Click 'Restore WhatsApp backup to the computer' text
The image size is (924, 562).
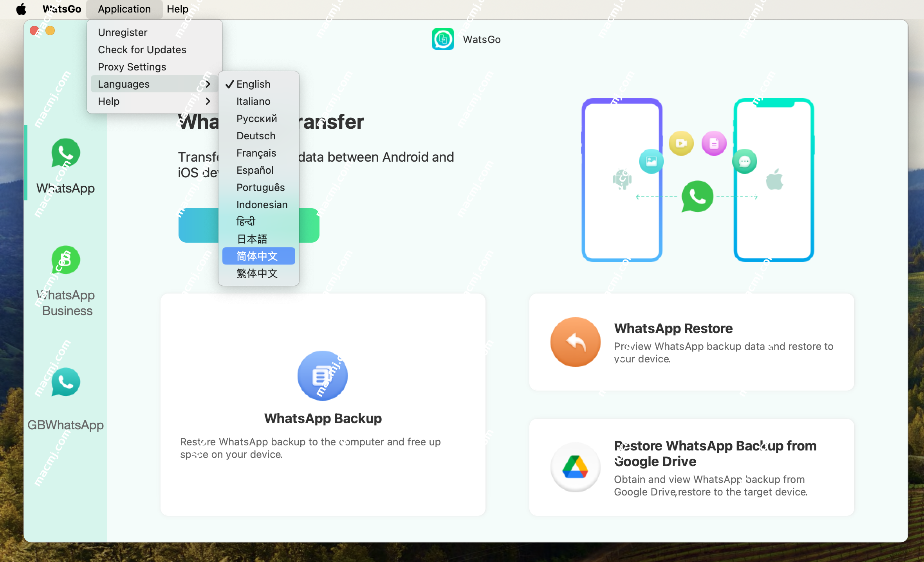(x=310, y=448)
